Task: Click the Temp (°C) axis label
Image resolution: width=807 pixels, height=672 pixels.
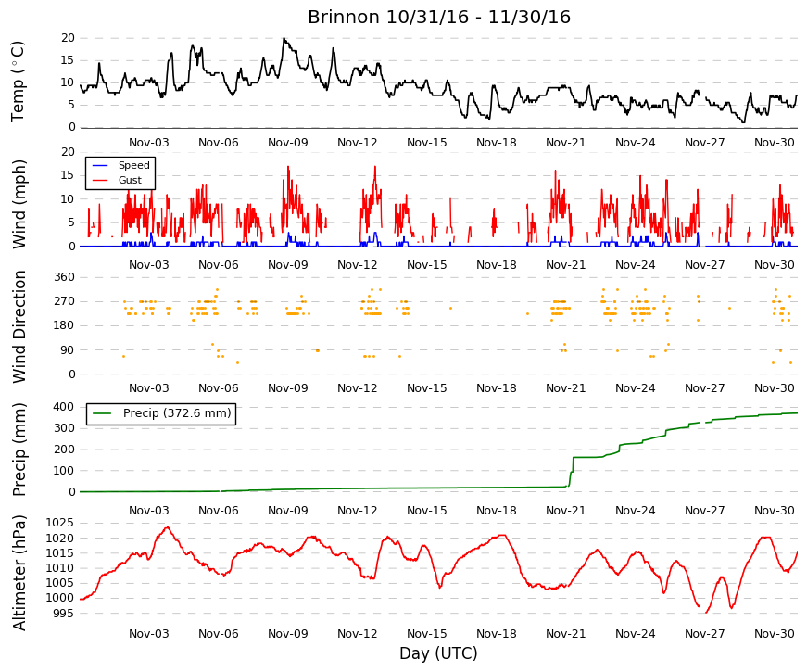Action: click(x=18, y=82)
